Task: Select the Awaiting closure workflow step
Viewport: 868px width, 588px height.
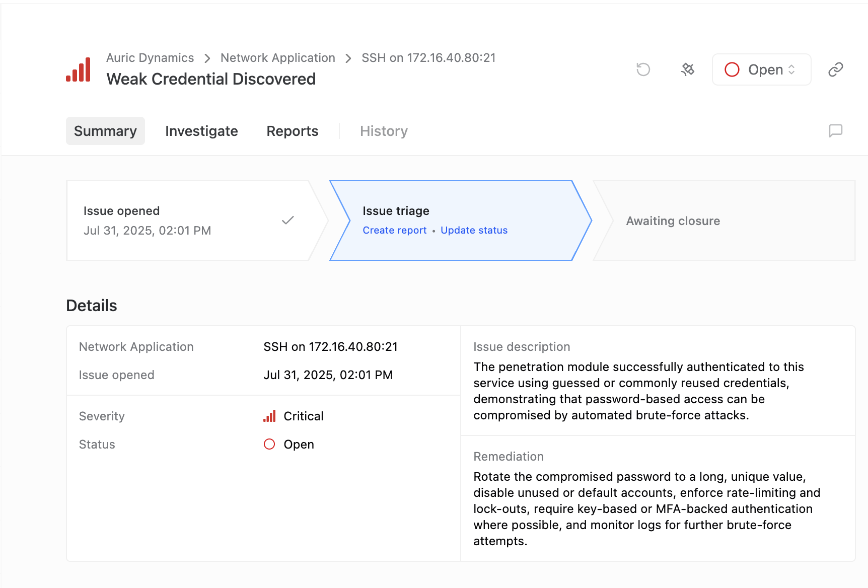Action: coord(673,221)
